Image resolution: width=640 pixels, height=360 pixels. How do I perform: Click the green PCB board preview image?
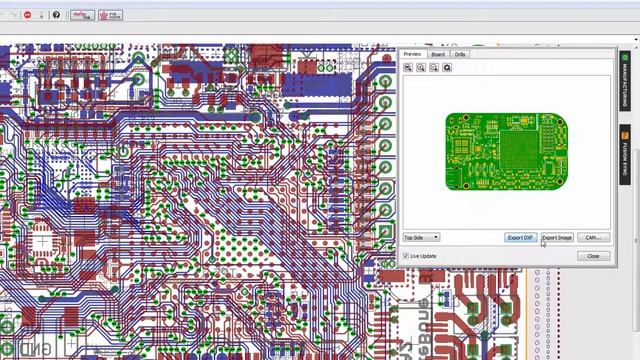point(507,152)
